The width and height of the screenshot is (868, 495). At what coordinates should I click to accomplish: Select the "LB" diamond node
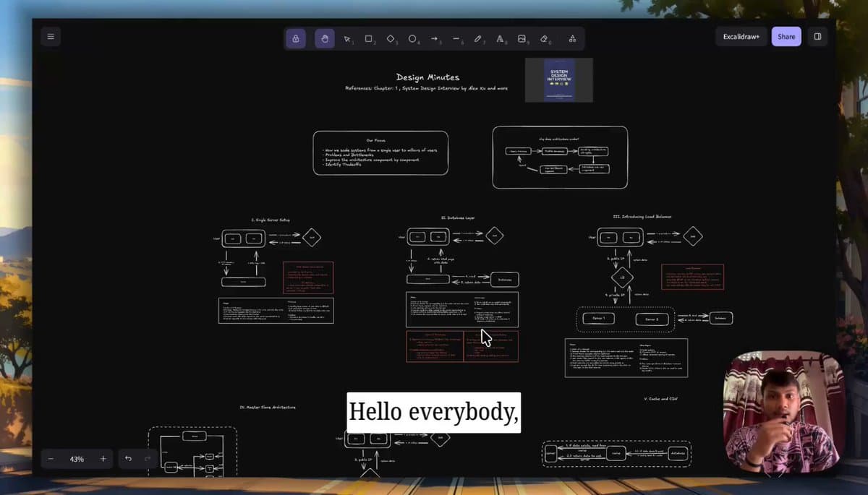[622, 277]
